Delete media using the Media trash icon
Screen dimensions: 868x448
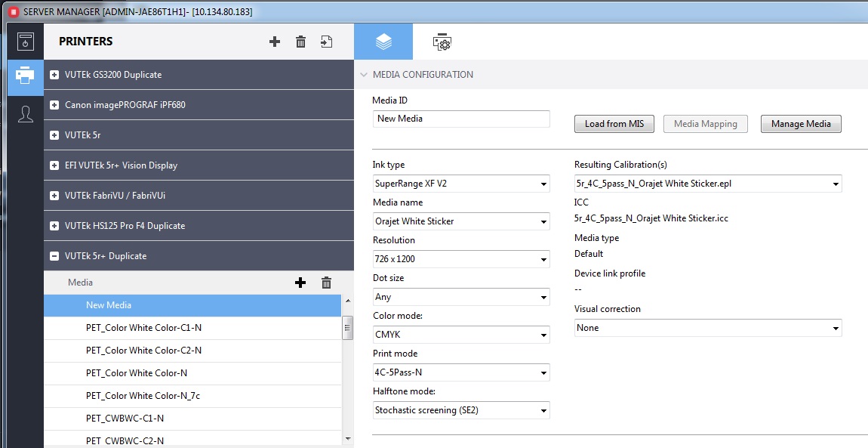[326, 283]
